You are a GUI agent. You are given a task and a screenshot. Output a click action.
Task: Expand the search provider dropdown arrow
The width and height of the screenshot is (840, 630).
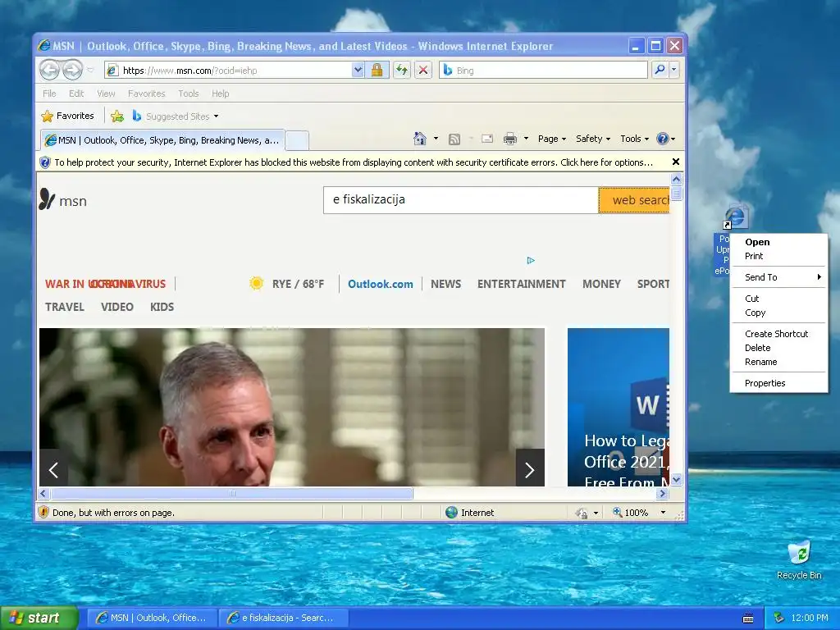point(674,70)
